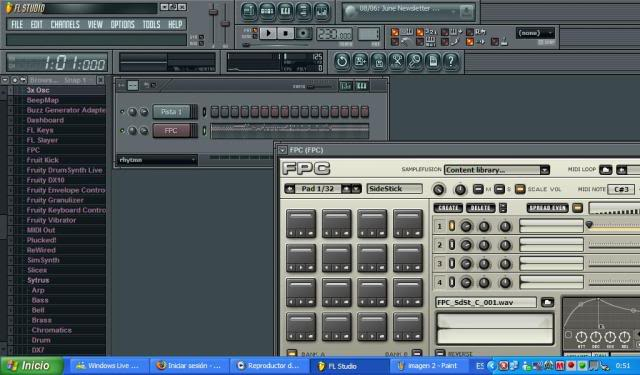Open the TOOLS menu
This screenshot has height=375, width=640.
click(x=151, y=24)
